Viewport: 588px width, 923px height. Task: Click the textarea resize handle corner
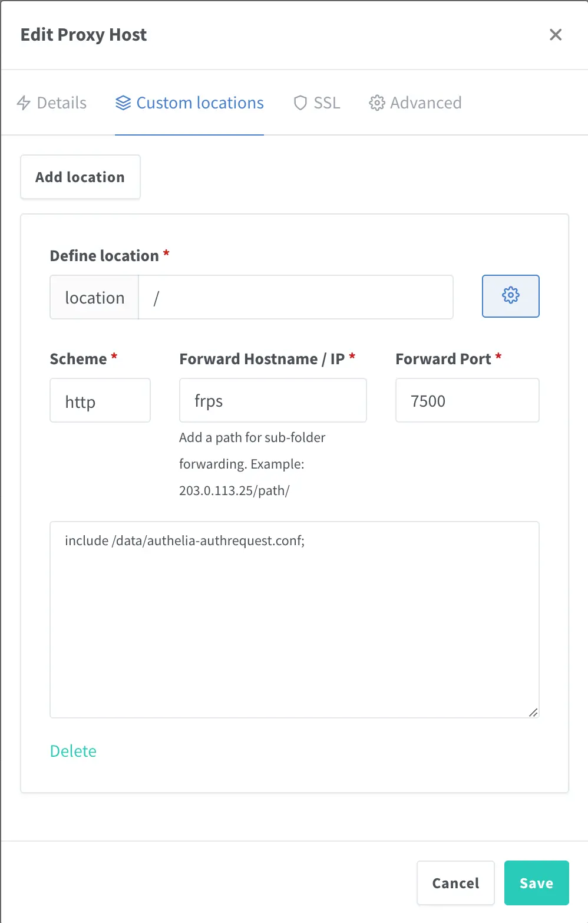point(533,712)
